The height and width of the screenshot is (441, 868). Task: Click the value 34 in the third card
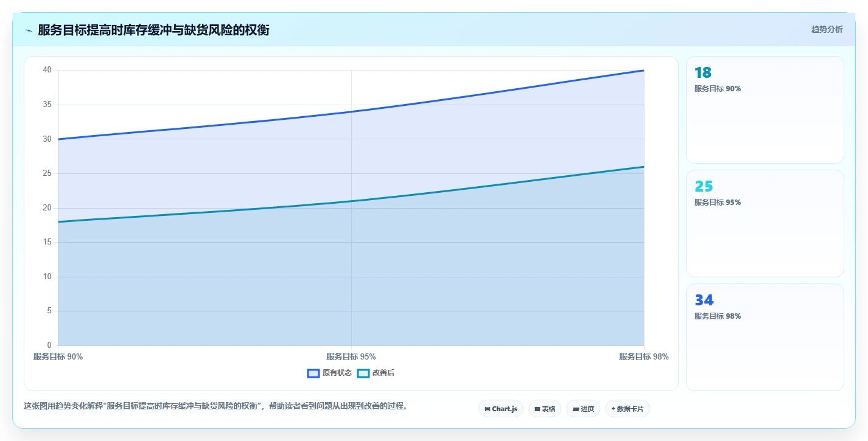(704, 300)
